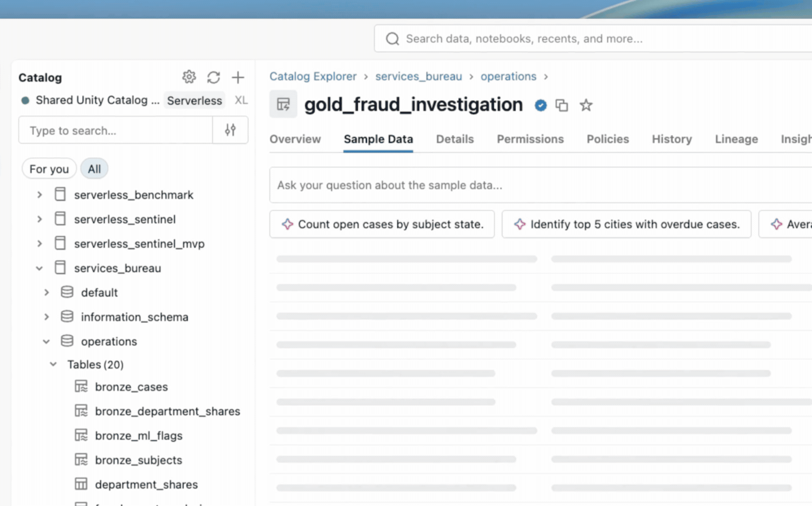Collapse the Tables (20) node

click(x=53, y=364)
